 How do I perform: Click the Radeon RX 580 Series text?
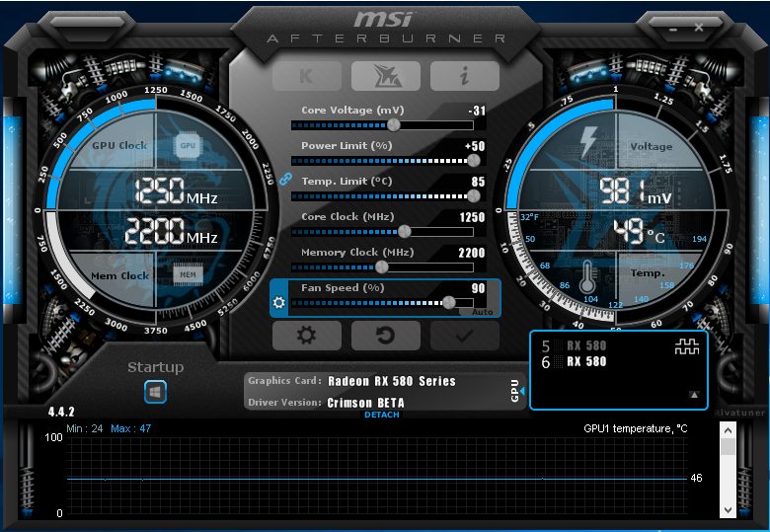(392, 381)
